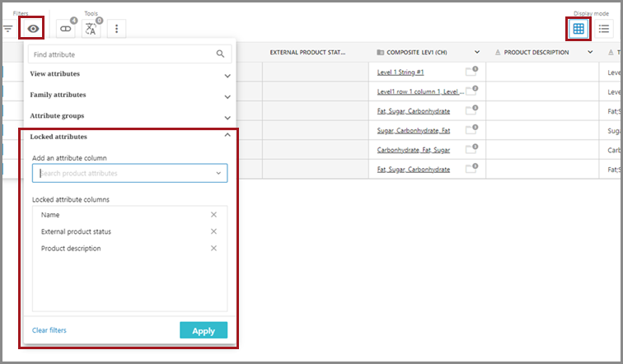The image size is (623, 364).
Task: Open the Search product attributes dropdown
Action: pos(218,174)
